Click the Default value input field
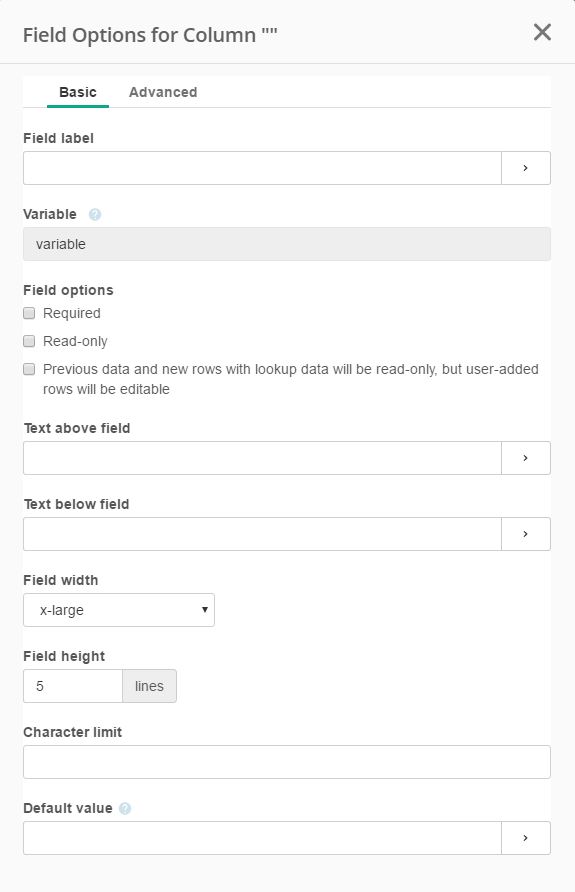 pyautogui.click(x=262, y=838)
